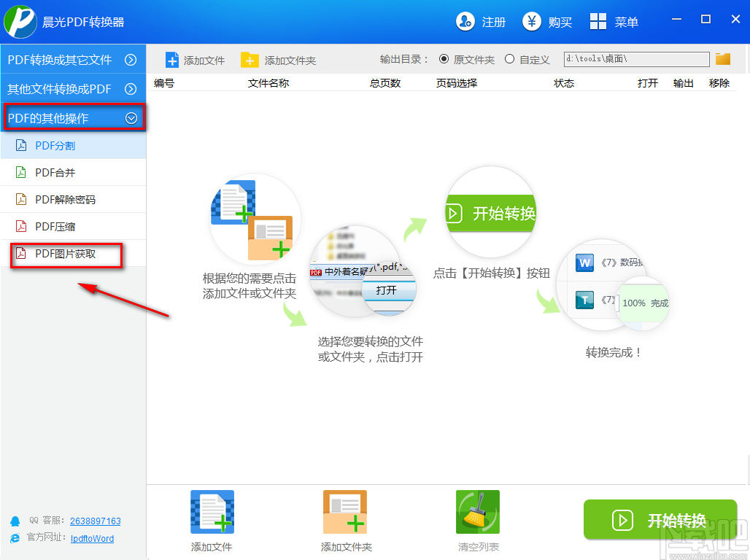This screenshot has height=560, width=750.
Task: Open the QQ客服 link 2638897163
Action: coord(95,521)
